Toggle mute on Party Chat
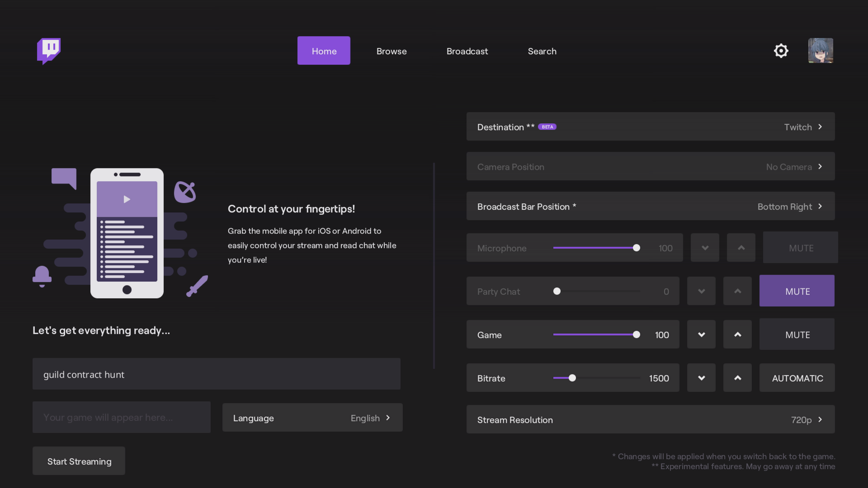This screenshot has width=868, height=488. point(797,290)
